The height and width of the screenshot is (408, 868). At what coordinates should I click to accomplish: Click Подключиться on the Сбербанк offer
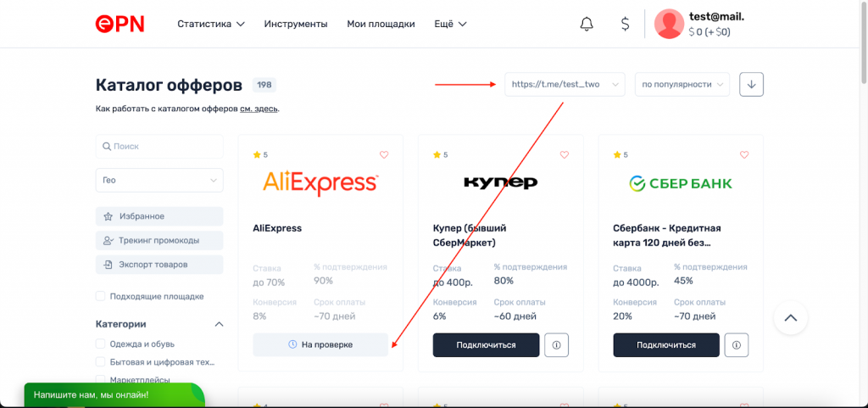666,345
